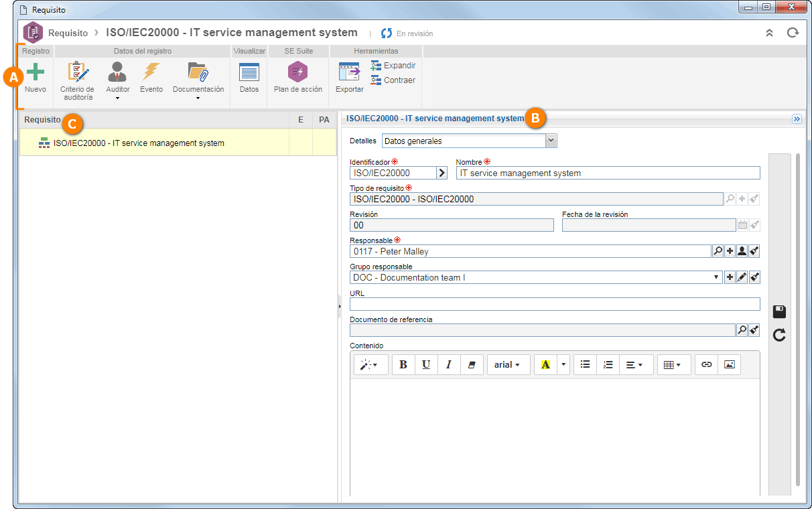Image resolution: width=812 pixels, height=509 pixels.
Task: Click the Requisito breadcrumb link
Action: tap(68, 33)
